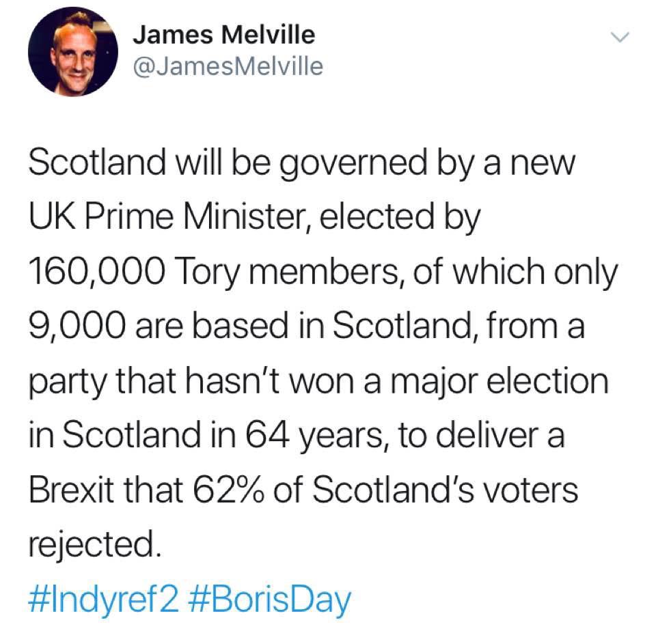Click the "160,000" figure in the tweet

coord(96,272)
